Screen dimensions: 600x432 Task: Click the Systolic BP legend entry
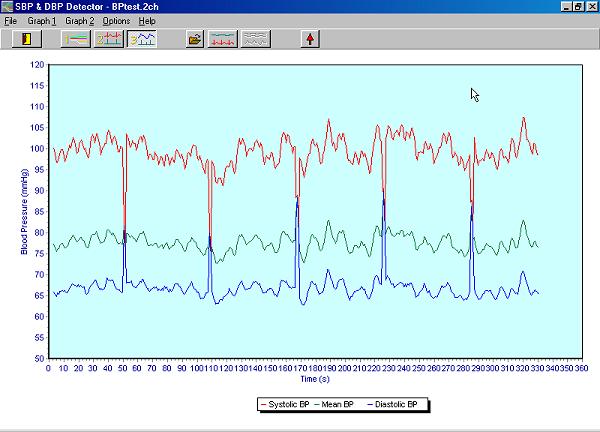[x=286, y=404]
